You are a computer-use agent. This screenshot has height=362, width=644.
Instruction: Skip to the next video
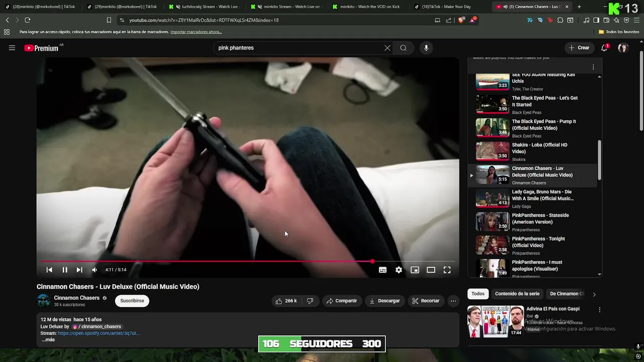coord(79,270)
